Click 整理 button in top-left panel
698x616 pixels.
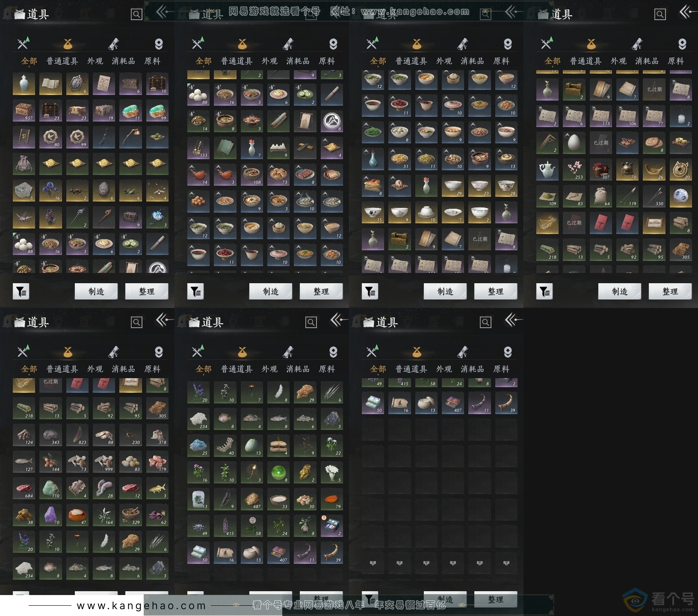point(147,291)
